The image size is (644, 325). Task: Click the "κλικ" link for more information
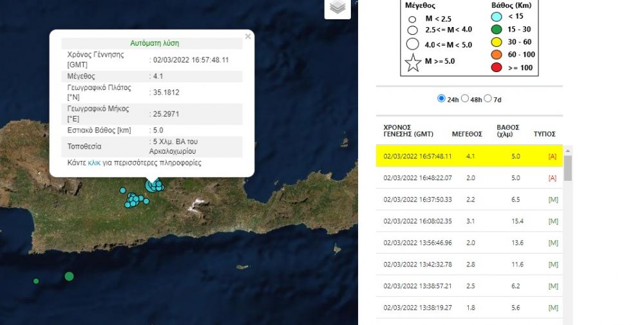[x=94, y=163]
